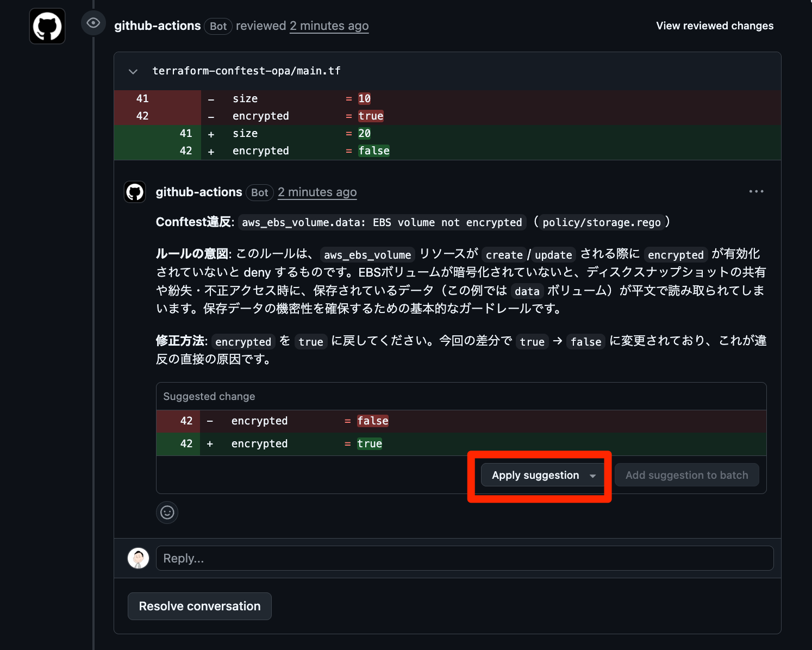Open github-actions author link in review header
This screenshot has width=812, height=650.
click(x=157, y=26)
